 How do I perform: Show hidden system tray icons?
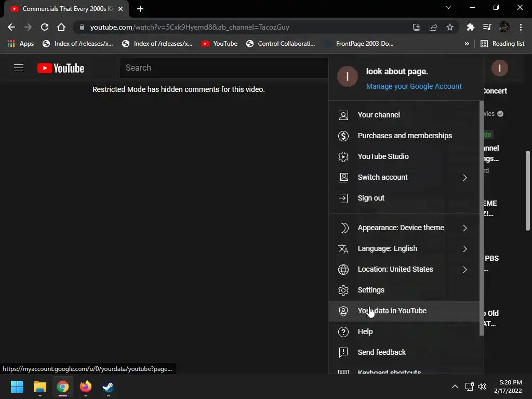click(455, 387)
